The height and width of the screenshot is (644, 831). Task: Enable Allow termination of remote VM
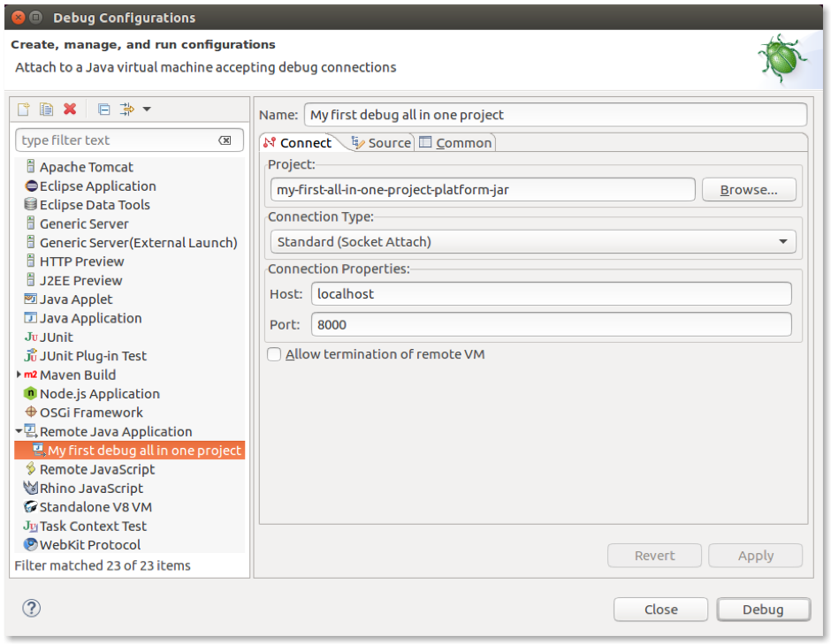pos(275,354)
